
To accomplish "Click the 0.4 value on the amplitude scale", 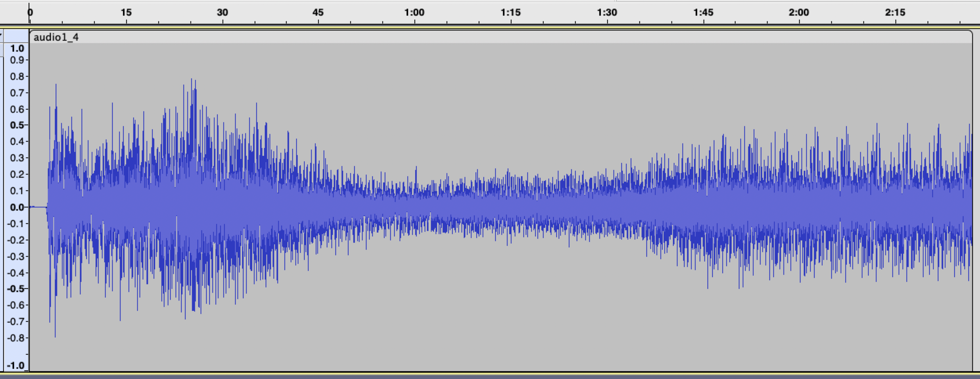I will 17,141.
